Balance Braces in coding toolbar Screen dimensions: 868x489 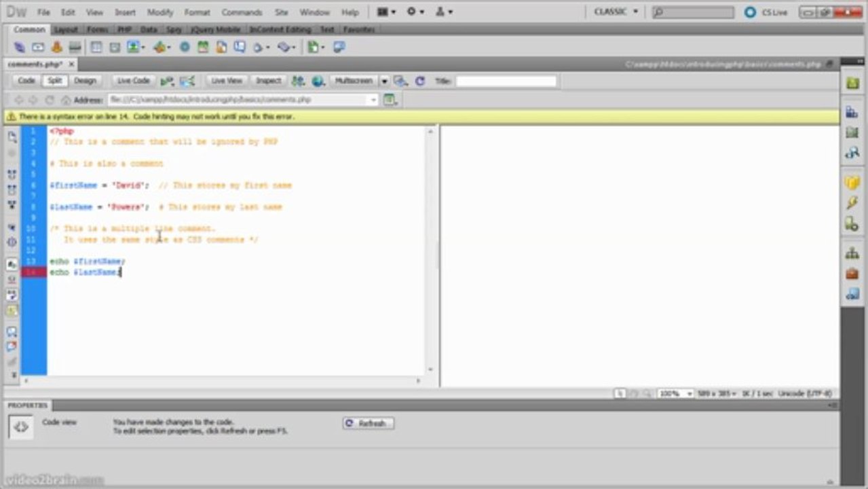pyautogui.click(x=12, y=242)
